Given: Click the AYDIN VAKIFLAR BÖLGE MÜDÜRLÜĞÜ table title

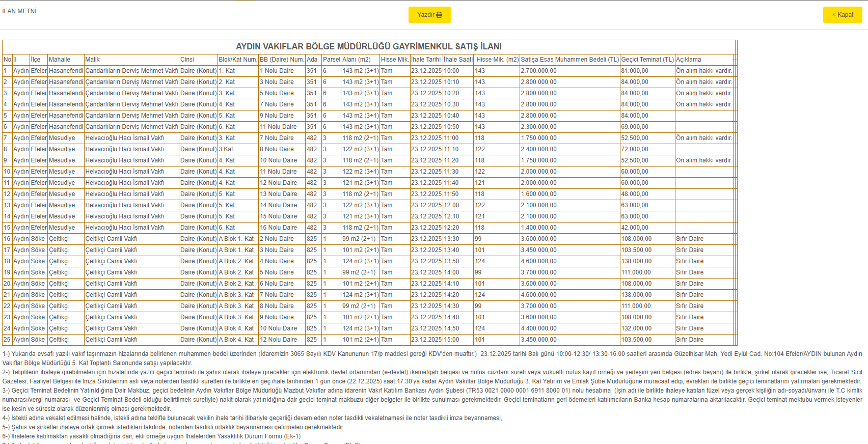Looking at the screenshot, I should pyautogui.click(x=369, y=46).
